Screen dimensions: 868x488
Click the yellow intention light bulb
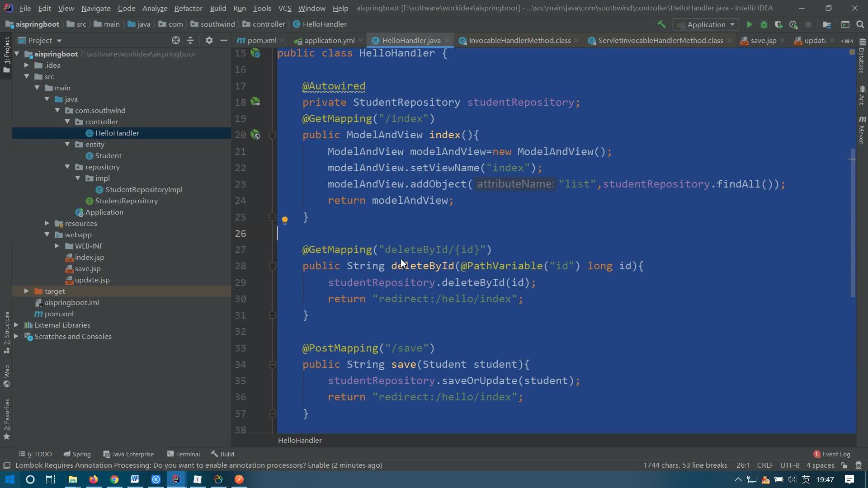[285, 220]
